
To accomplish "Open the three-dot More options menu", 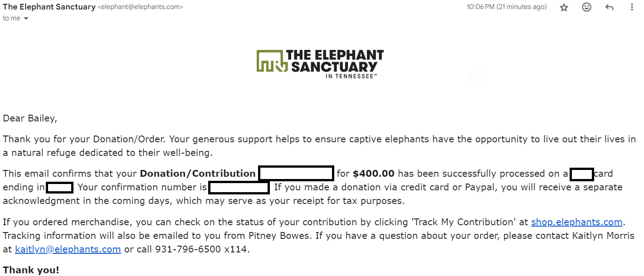I will pyautogui.click(x=632, y=7).
